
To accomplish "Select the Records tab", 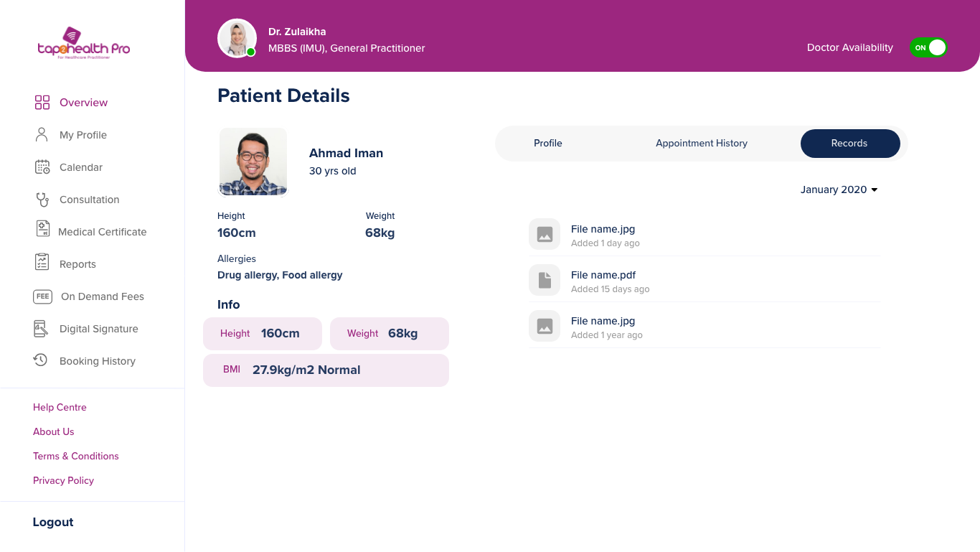I will click(850, 144).
